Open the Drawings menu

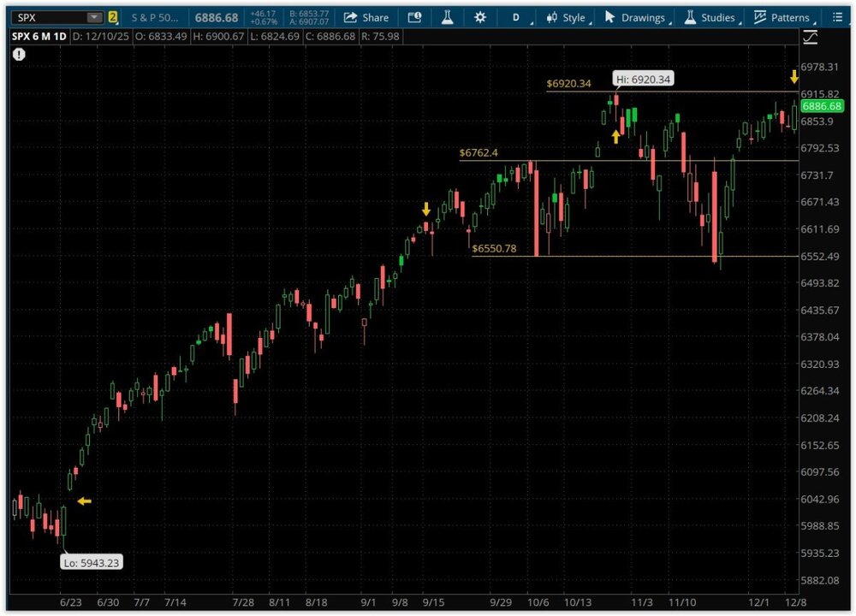tap(635, 17)
